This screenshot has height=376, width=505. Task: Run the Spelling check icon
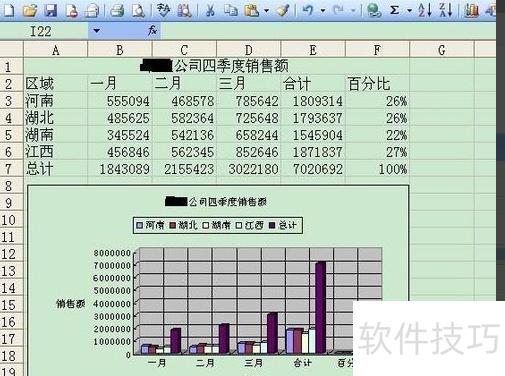163,10
